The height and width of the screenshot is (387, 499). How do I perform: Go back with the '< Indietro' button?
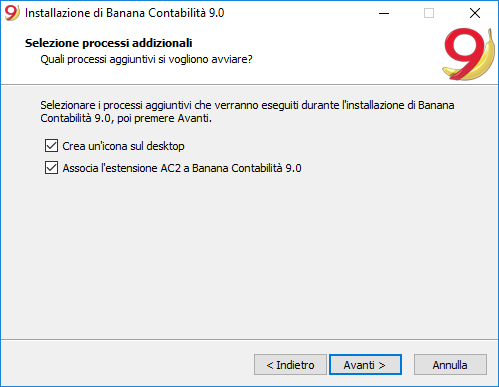[x=290, y=365]
